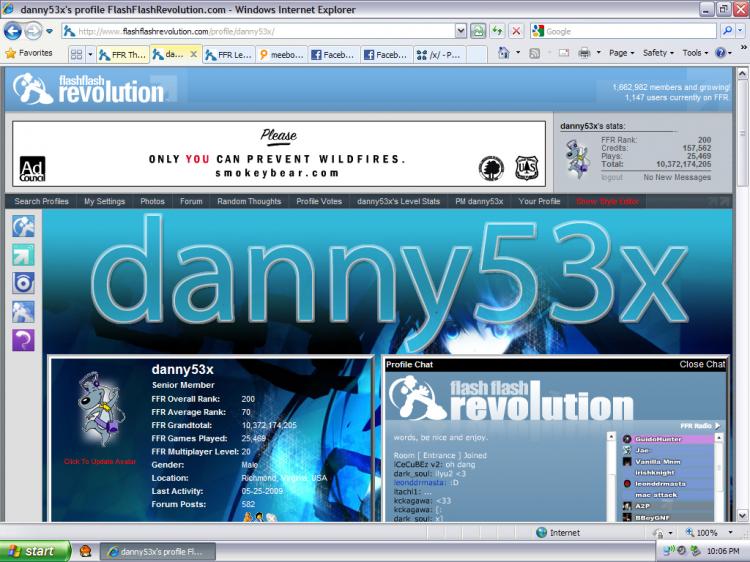Image resolution: width=750 pixels, height=562 pixels.
Task: Click the Compatibility View icon
Action: [477, 32]
